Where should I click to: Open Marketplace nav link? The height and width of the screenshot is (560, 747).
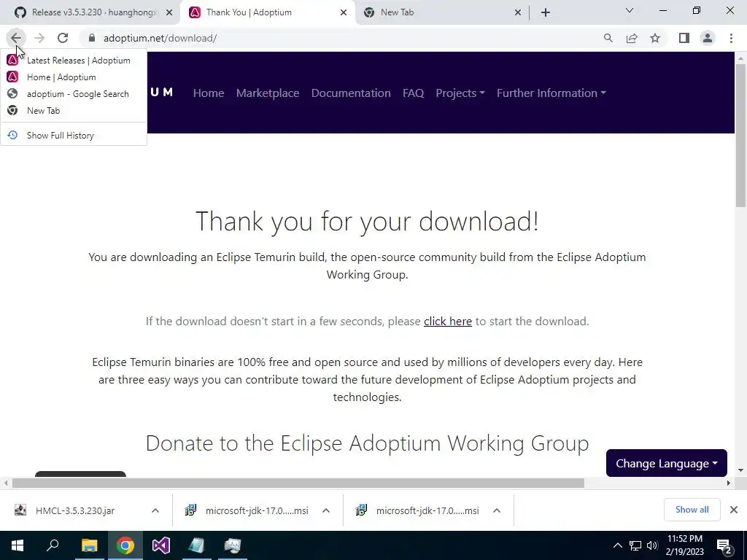[x=268, y=93]
